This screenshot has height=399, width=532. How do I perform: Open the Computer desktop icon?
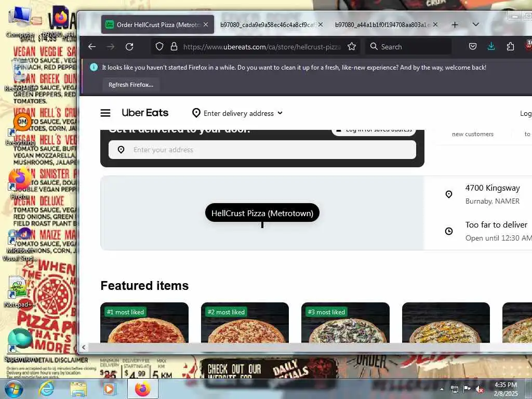click(x=20, y=22)
